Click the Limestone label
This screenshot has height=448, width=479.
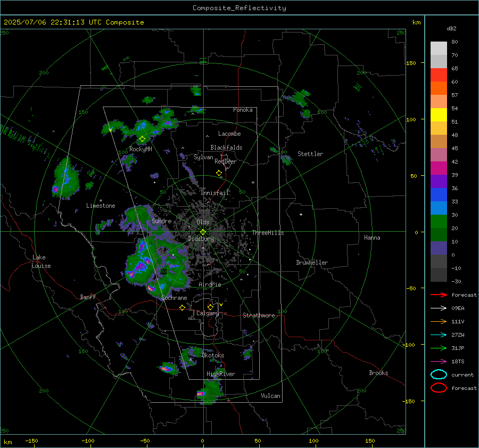pos(101,206)
